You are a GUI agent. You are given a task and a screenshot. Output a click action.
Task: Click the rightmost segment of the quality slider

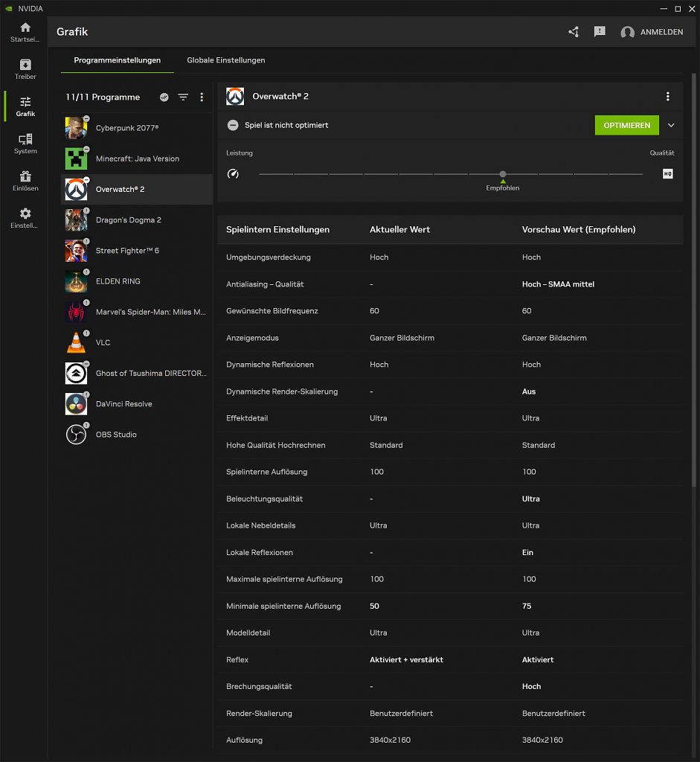626,174
